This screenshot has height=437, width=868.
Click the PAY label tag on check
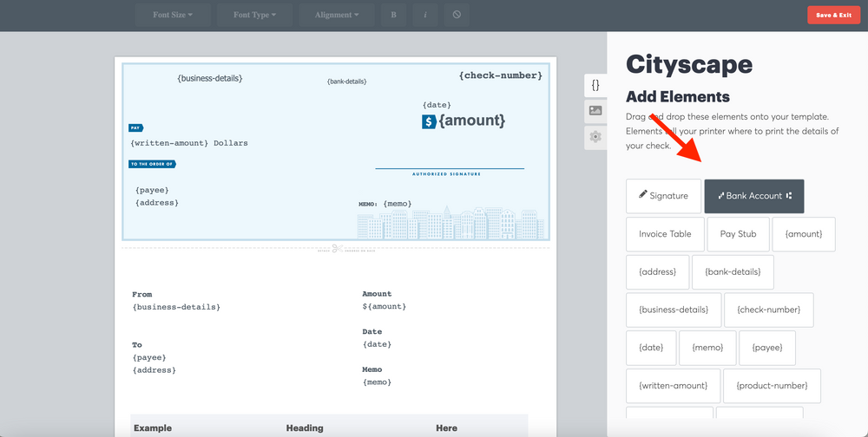[x=135, y=127]
